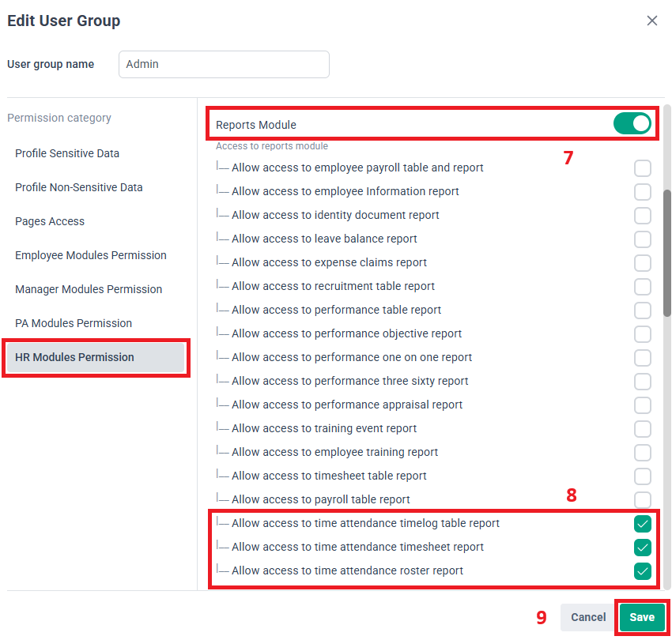672x640 pixels.
Task: Check expense claims report access
Action: tap(643, 262)
